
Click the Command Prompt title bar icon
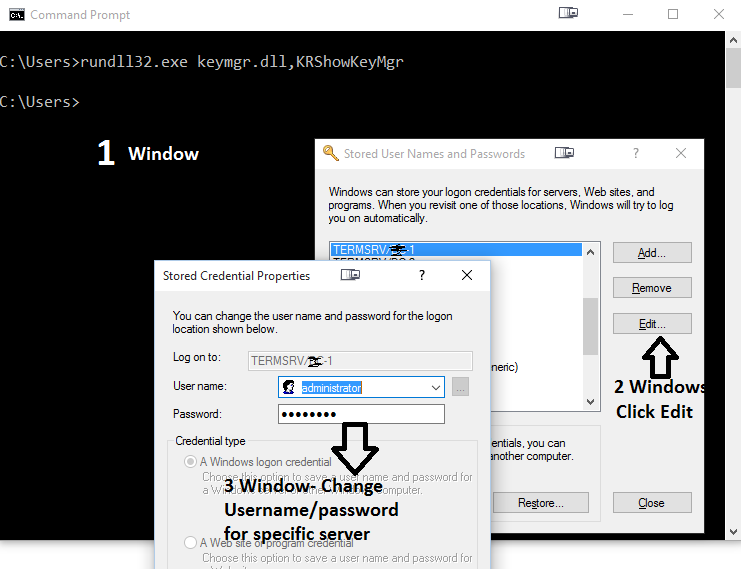click(17, 15)
